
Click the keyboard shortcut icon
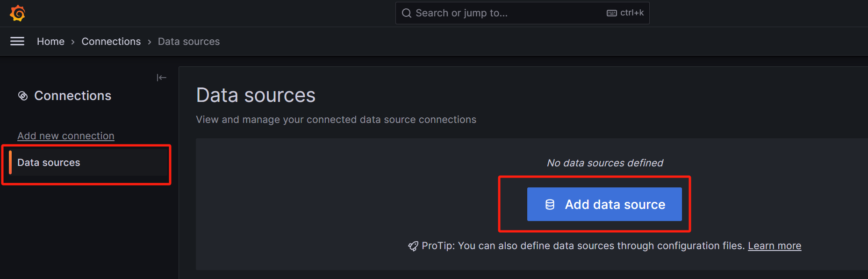(x=611, y=13)
